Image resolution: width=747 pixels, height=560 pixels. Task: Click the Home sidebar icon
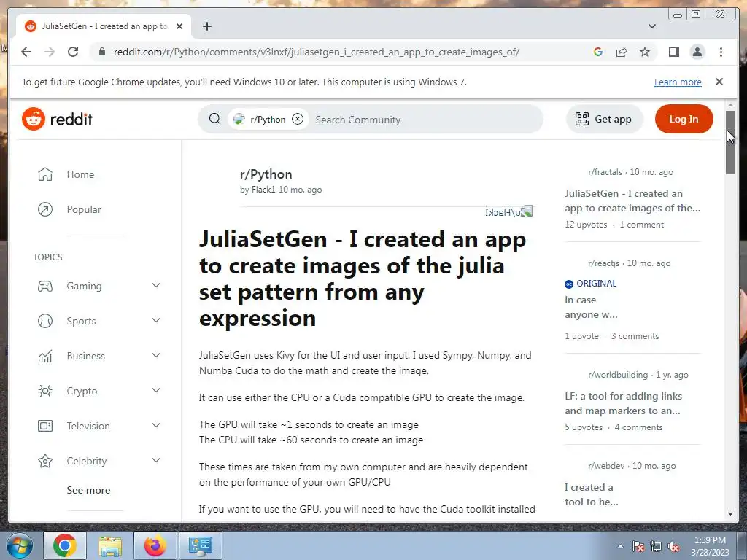(x=45, y=174)
